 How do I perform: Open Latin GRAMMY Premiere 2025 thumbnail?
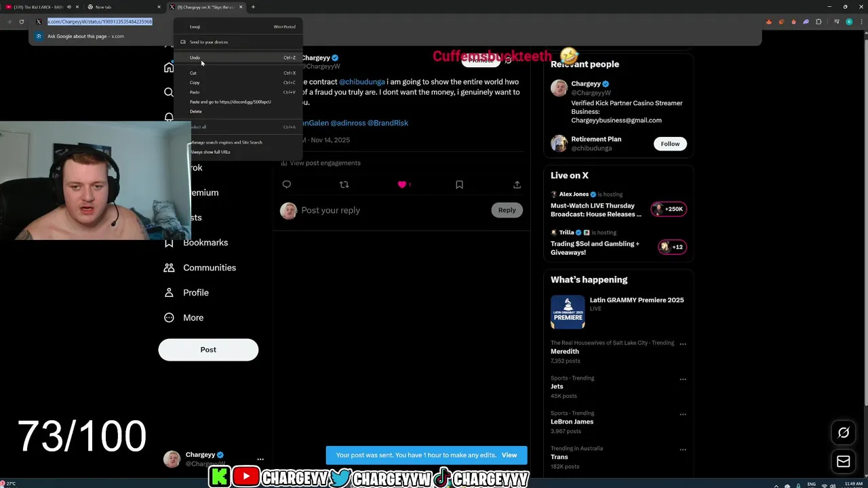[x=568, y=312]
